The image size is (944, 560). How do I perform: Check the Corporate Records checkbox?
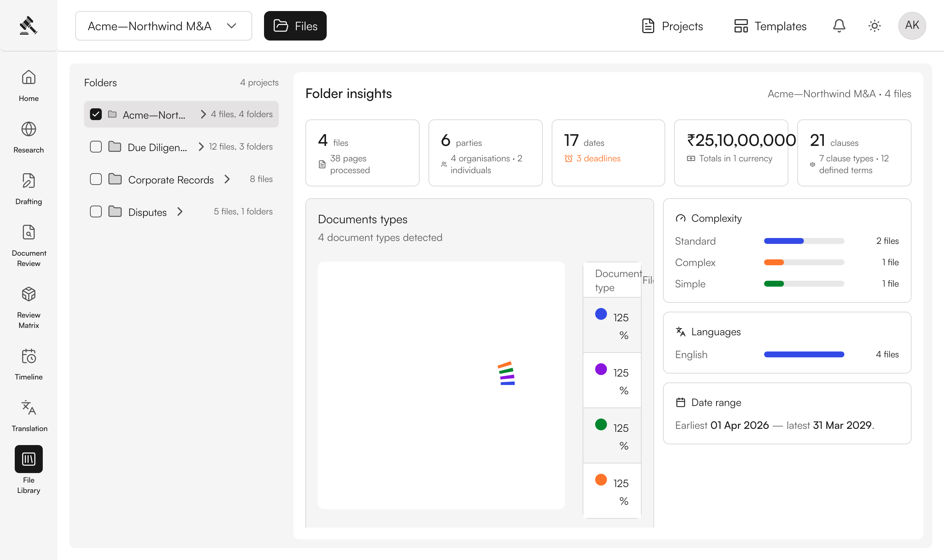point(96,179)
